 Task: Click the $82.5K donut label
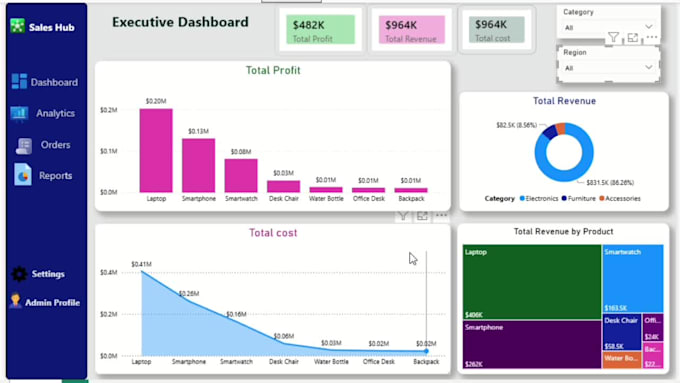[x=516, y=125]
